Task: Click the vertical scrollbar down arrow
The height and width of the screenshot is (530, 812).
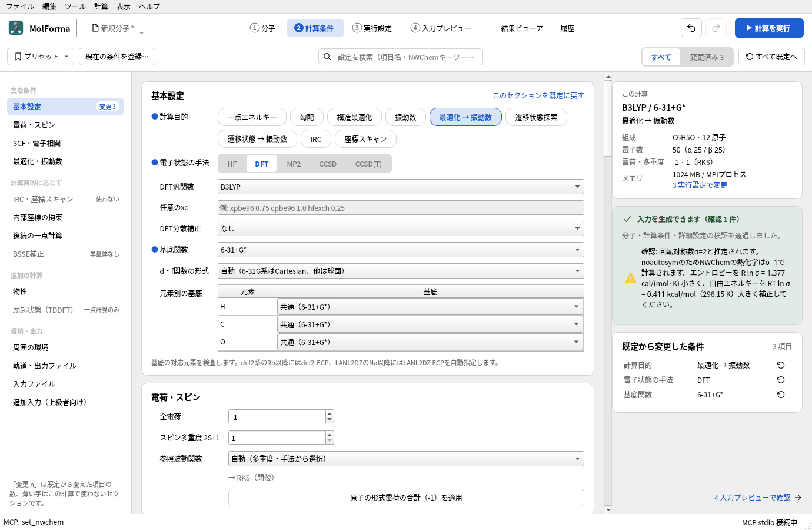Action: pyautogui.click(x=608, y=510)
